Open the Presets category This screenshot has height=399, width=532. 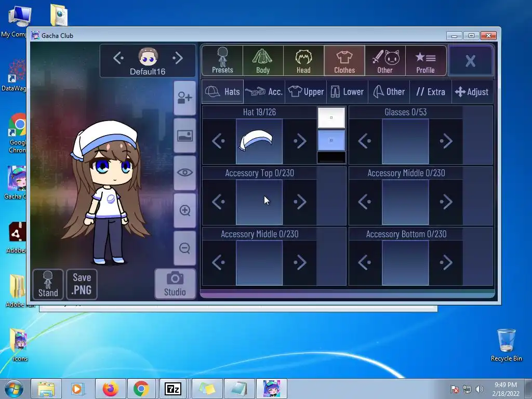222,60
